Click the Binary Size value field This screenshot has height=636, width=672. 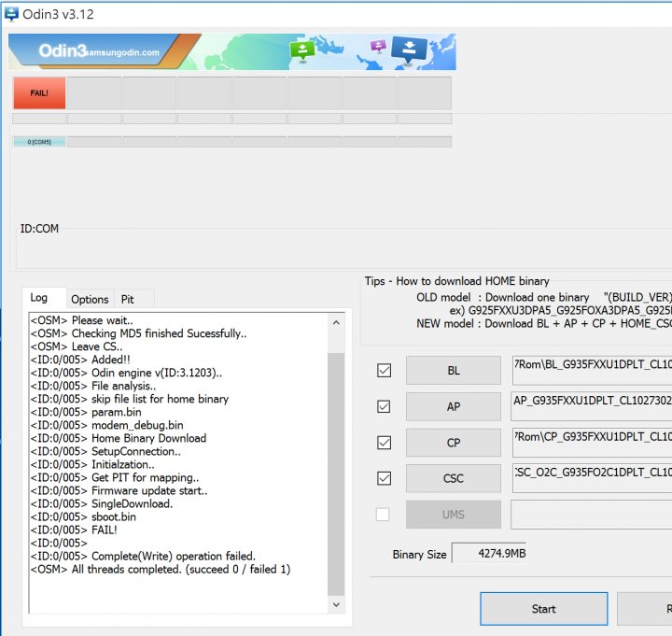pos(489,553)
